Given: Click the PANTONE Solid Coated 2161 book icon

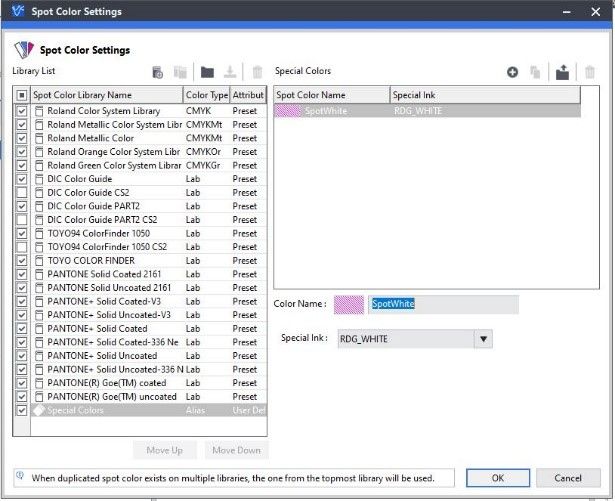Looking at the screenshot, I should point(39,274).
